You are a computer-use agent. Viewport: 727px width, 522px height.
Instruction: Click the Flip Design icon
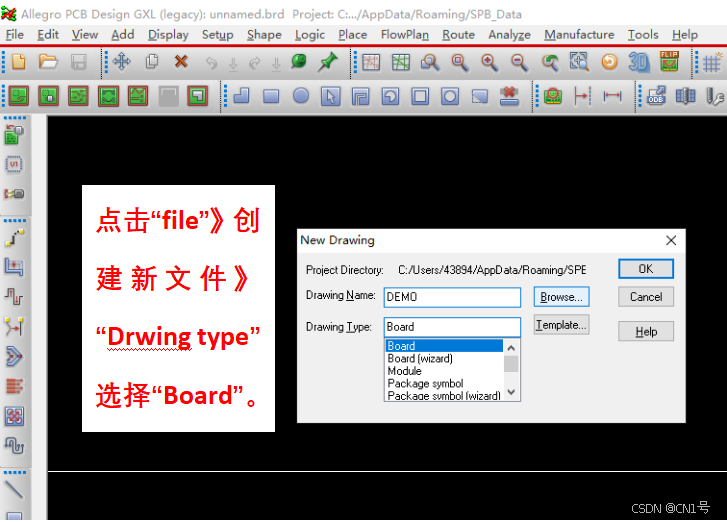669,61
